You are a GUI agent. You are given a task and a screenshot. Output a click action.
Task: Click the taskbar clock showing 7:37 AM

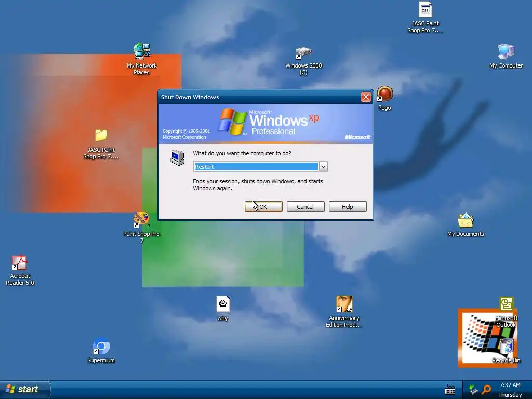pyautogui.click(x=510, y=385)
